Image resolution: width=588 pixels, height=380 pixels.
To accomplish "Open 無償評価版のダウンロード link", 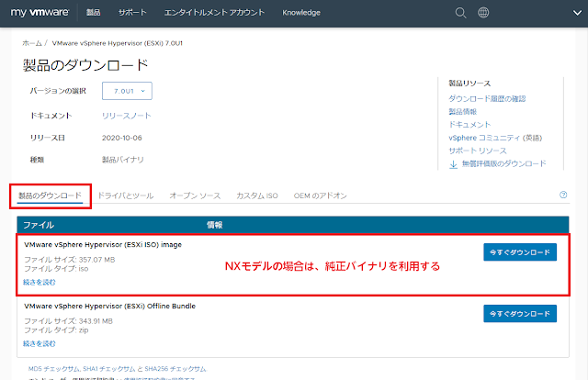I will tap(504, 163).
